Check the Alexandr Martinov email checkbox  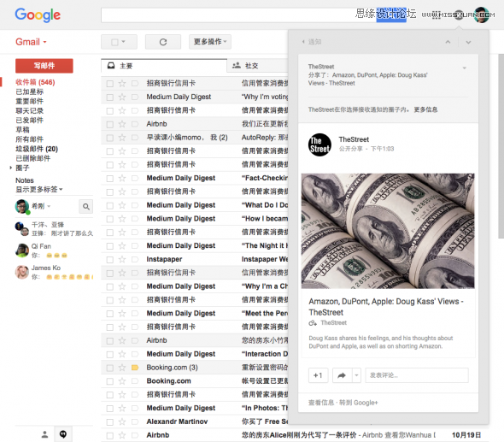(x=110, y=422)
